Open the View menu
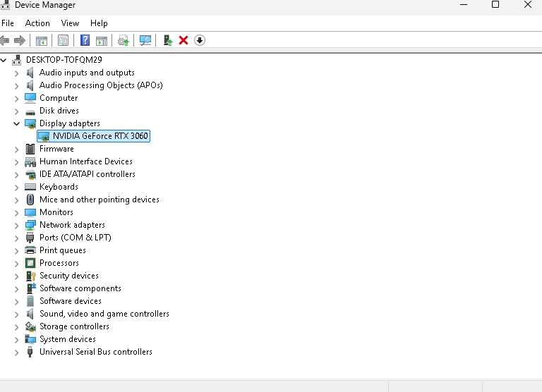Screen dimensions: 542x392 click(70, 23)
